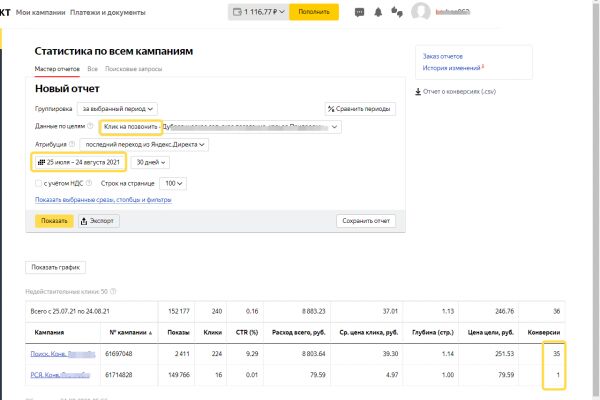Viewport: 600px width, 400px height.
Task: Click the user profile avatar
Action: [x=421, y=12]
